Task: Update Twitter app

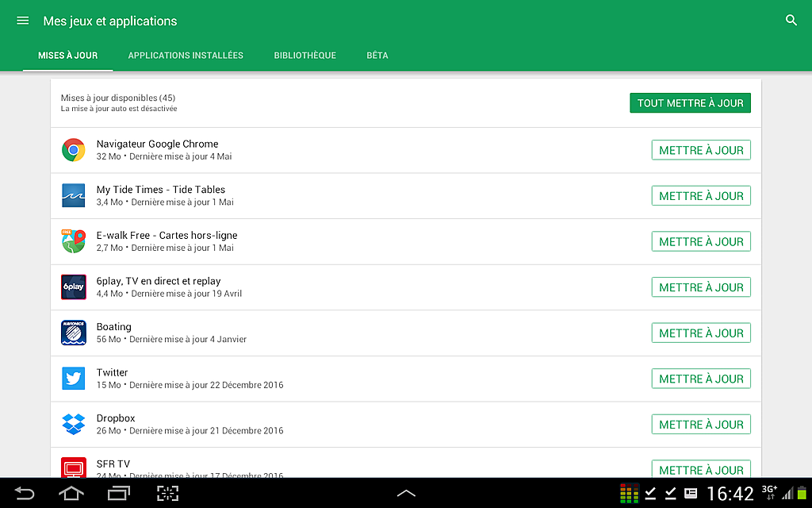Action: [701, 379]
